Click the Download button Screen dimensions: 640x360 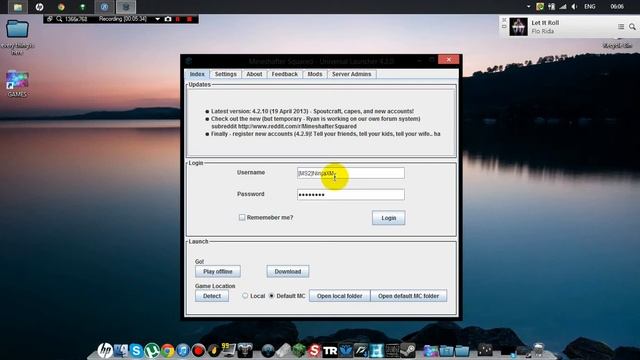coord(288,271)
